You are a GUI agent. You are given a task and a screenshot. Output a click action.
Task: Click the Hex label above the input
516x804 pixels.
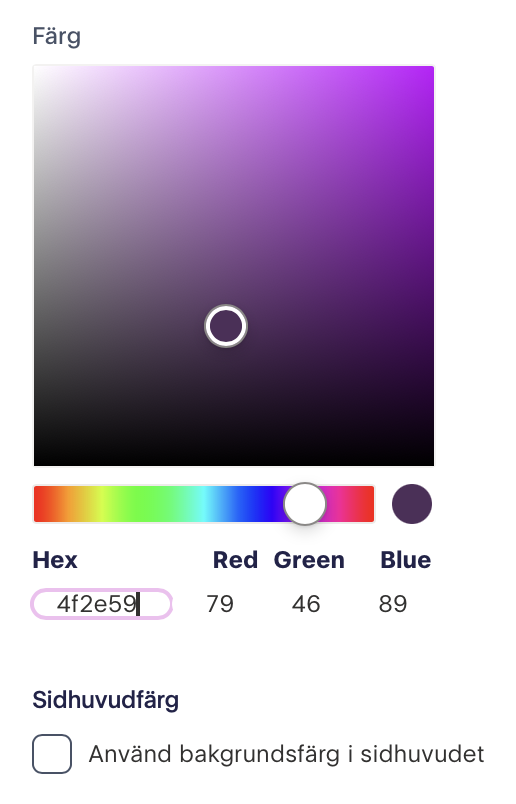[55, 560]
